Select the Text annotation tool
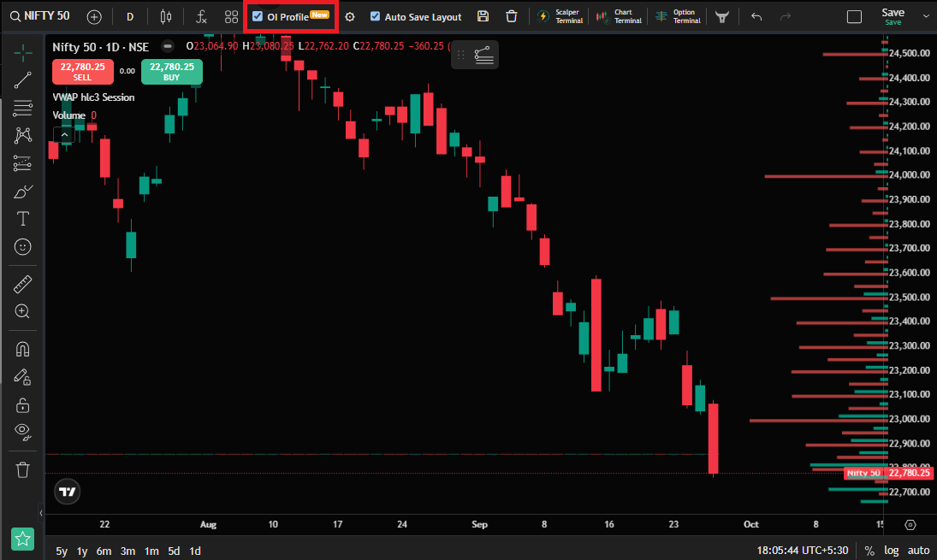 [23, 219]
